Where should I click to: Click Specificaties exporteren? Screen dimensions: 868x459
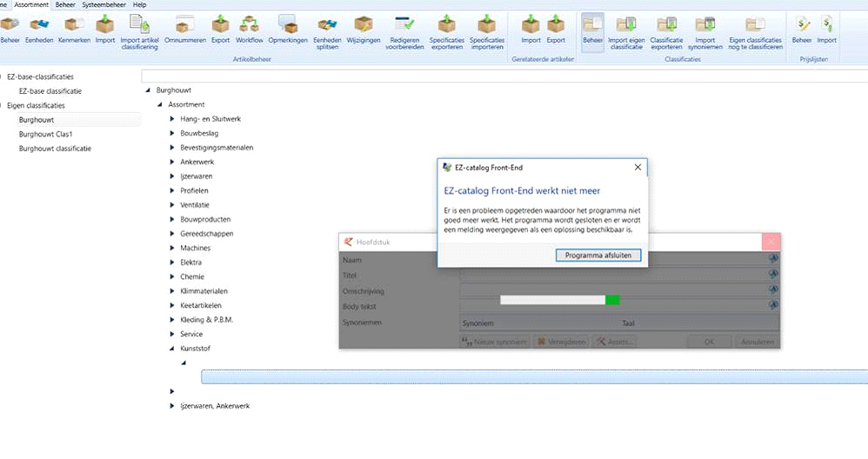447,33
